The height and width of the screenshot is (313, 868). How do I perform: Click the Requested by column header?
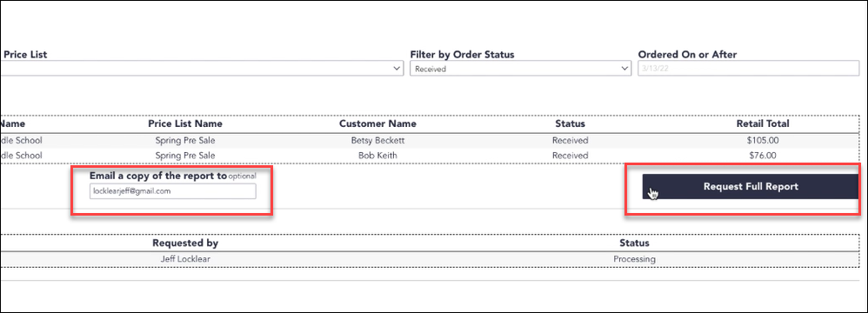tap(185, 243)
